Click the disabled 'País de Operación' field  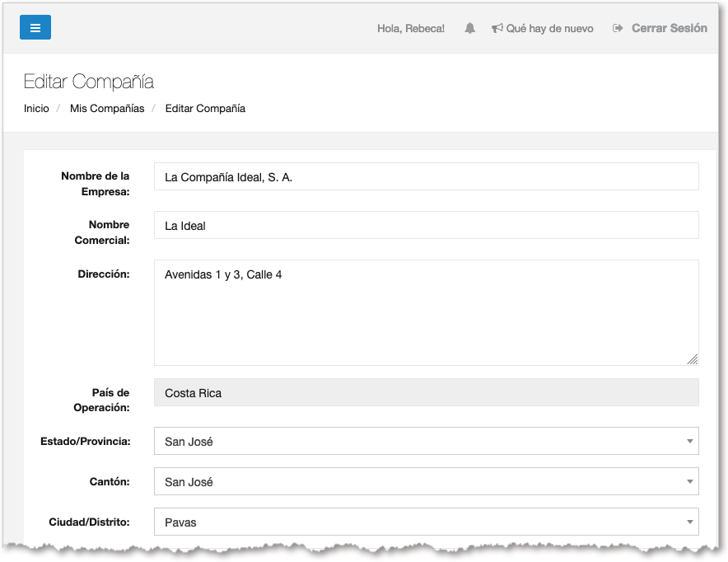(x=427, y=392)
